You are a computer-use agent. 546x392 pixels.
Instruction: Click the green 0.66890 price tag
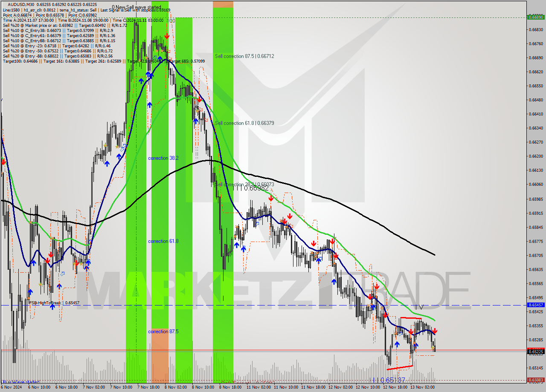536,17
